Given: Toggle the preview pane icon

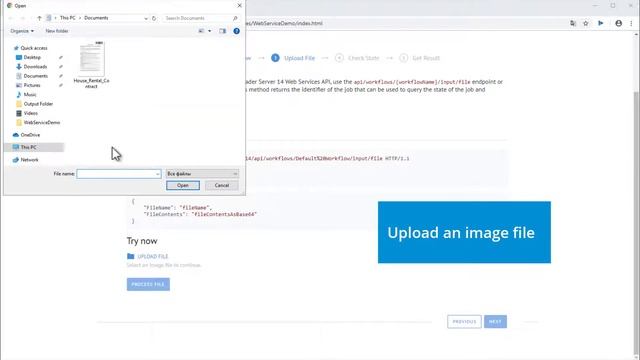Looking at the screenshot, I should click(222, 31).
